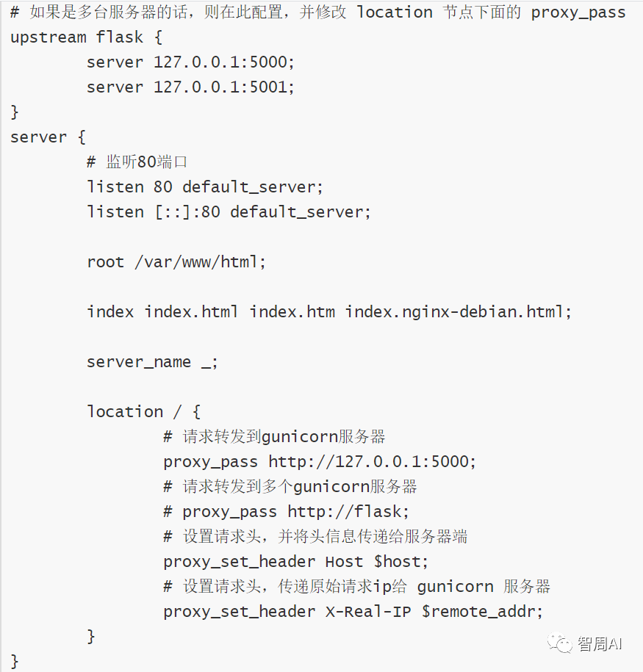Click the 'server_name _;' directive
This screenshot has width=643, height=672.
(x=152, y=362)
